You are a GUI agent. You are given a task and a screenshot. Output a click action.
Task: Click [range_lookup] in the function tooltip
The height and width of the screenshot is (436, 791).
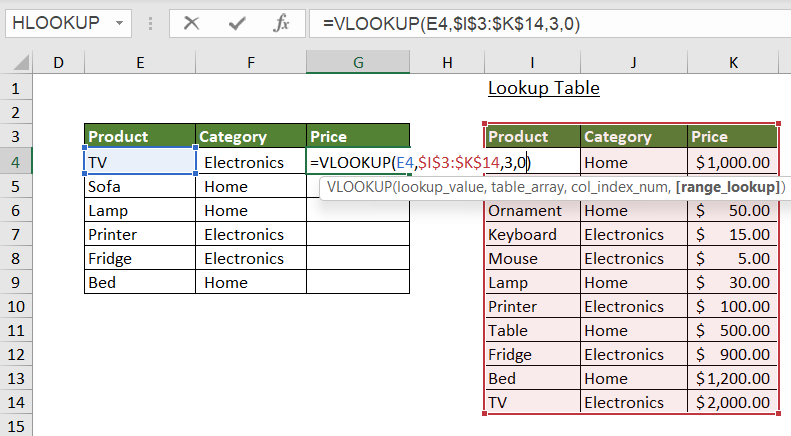click(x=728, y=187)
